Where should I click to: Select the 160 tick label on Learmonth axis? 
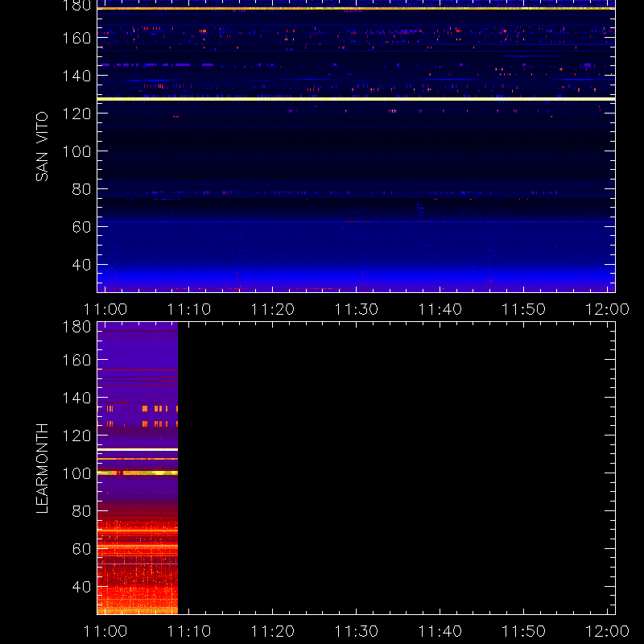coord(76,360)
